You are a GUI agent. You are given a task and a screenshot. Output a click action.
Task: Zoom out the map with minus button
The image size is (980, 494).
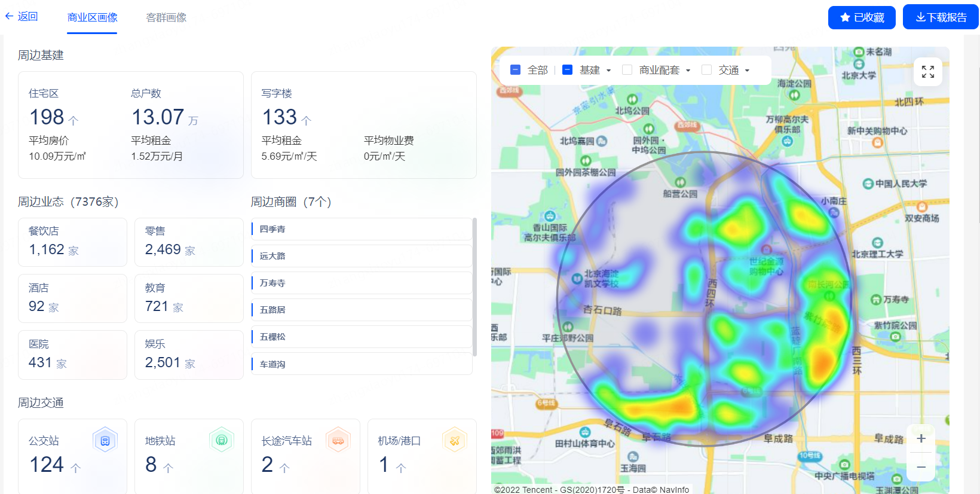pos(921,467)
